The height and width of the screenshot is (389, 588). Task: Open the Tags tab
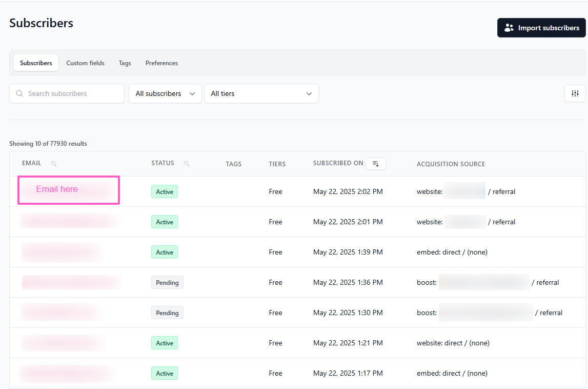125,63
